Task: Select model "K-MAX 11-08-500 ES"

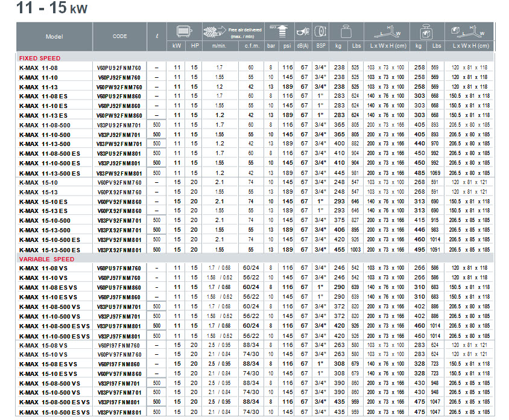Action: (x=49, y=154)
